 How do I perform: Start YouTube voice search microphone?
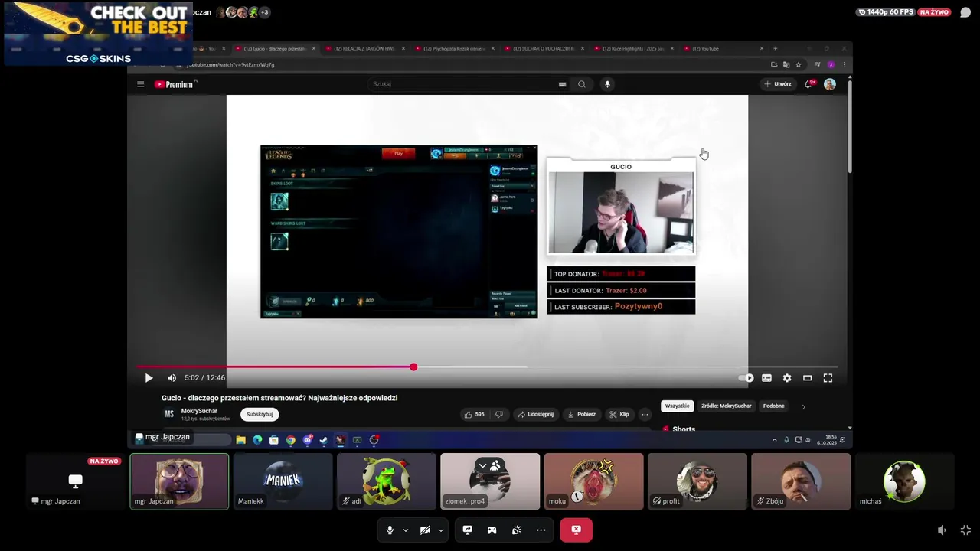tap(607, 84)
